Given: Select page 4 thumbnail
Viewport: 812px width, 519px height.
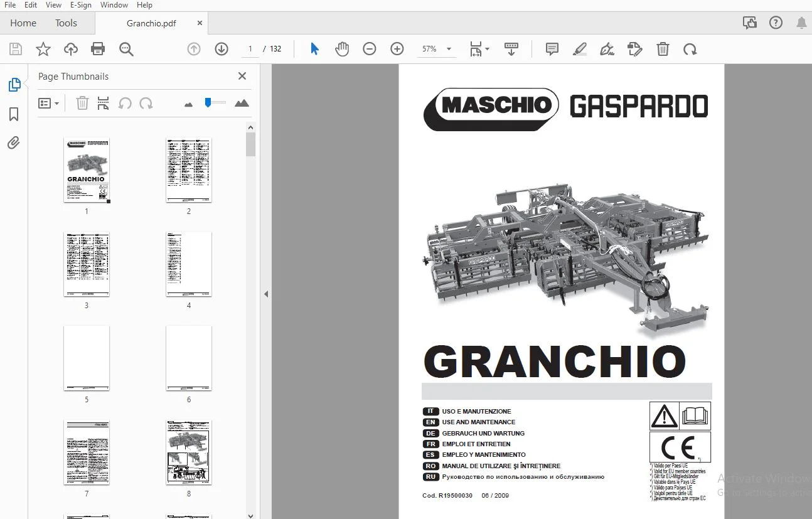Looking at the screenshot, I should click(x=189, y=264).
